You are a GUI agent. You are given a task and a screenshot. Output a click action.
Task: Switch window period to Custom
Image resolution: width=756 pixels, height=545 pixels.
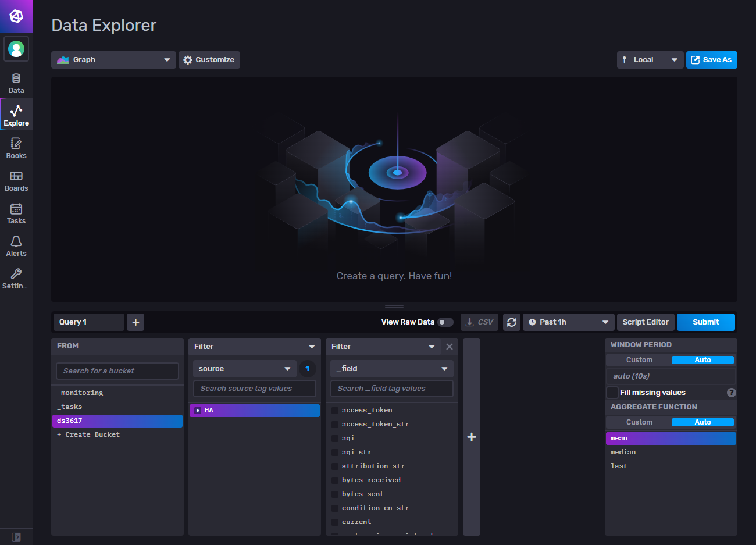coord(639,360)
